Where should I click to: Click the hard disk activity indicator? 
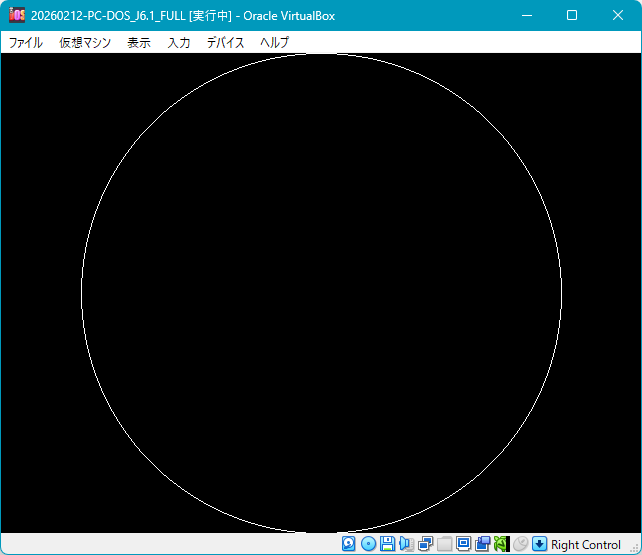click(x=349, y=544)
